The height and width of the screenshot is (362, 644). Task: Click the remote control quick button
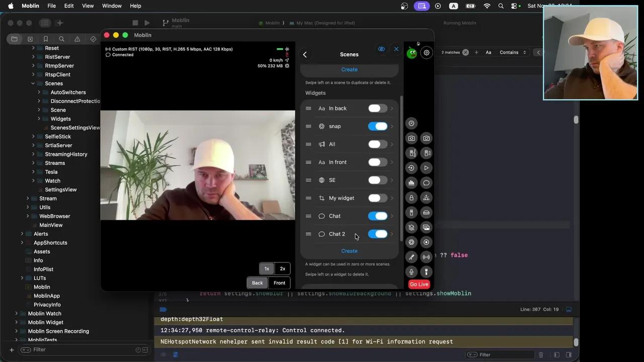[x=412, y=213]
